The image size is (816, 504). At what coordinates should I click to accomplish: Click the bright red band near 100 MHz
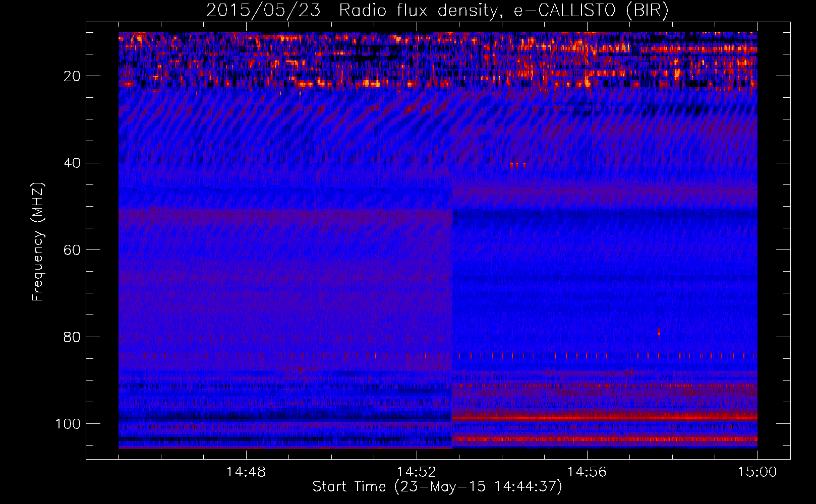605,417
